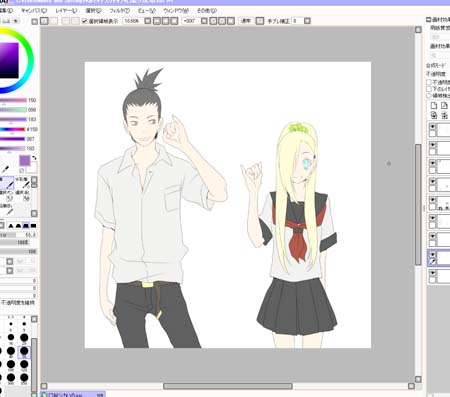Open the rotation angle dropdown field
Screen dimensions: 450x397
tap(190, 21)
